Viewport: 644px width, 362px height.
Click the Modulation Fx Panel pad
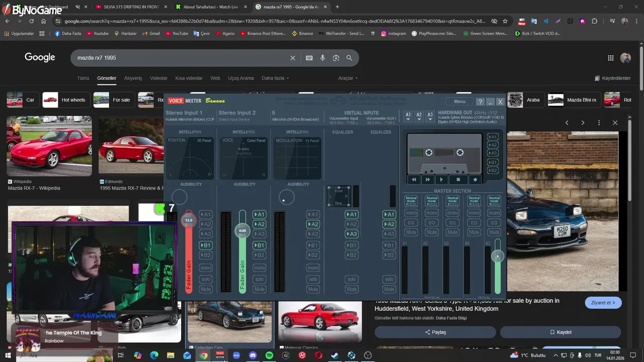(x=298, y=158)
